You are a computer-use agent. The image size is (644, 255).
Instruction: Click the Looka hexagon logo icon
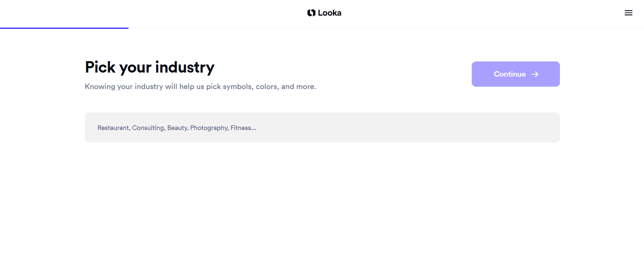(x=311, y=13)
